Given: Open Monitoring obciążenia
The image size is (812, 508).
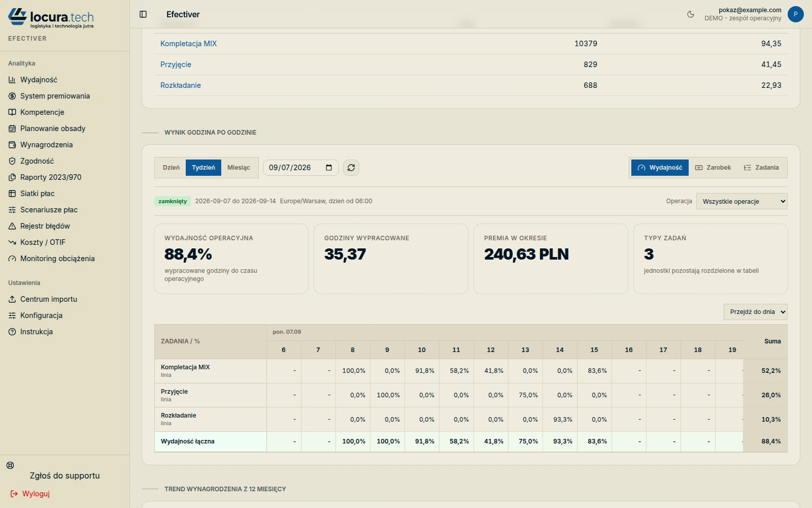Looking at the screenshot, I should pyautogui.click(x=57, y=259).
